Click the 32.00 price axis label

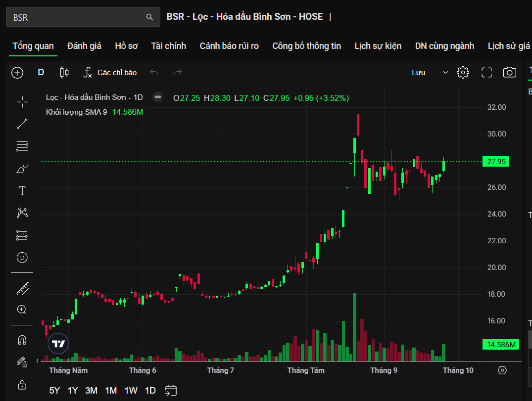pyautogui.click(x=496, y=107)
